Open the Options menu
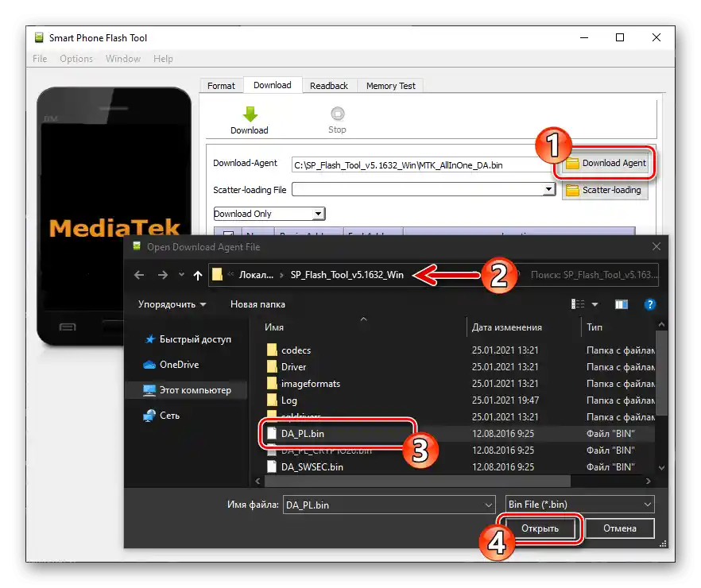Screen dimensions: 701x588 coord(76,59)
